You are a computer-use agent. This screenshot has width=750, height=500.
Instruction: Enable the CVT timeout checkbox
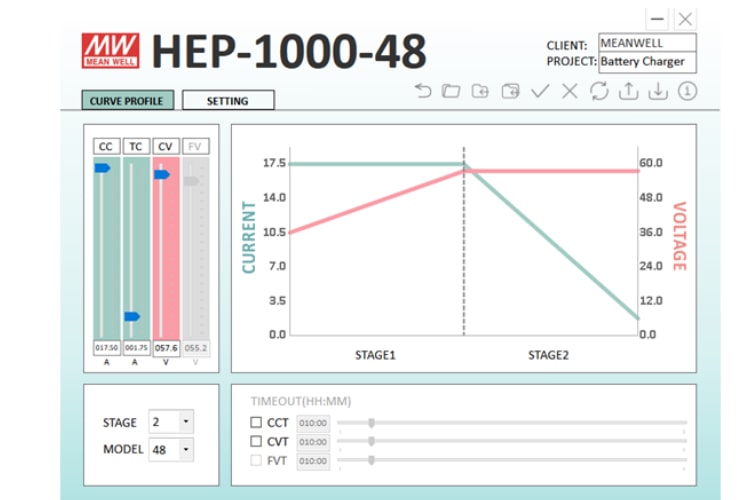(256, 441)
